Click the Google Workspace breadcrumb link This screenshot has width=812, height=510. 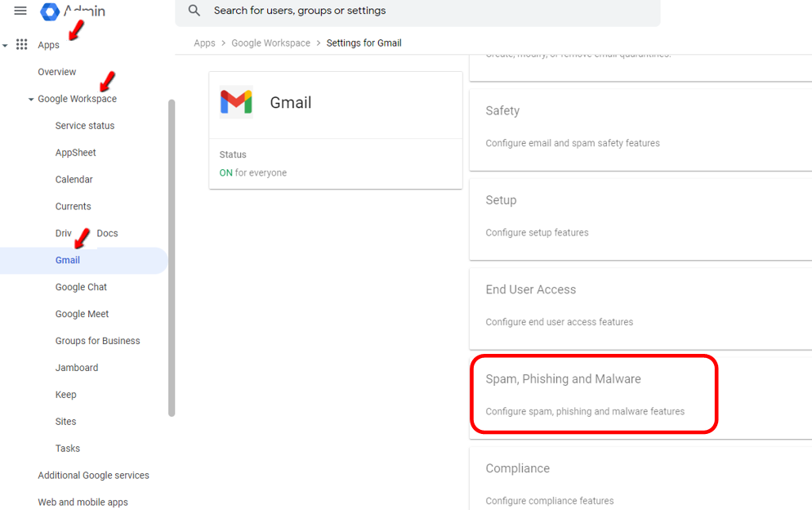tap(270, 42)
